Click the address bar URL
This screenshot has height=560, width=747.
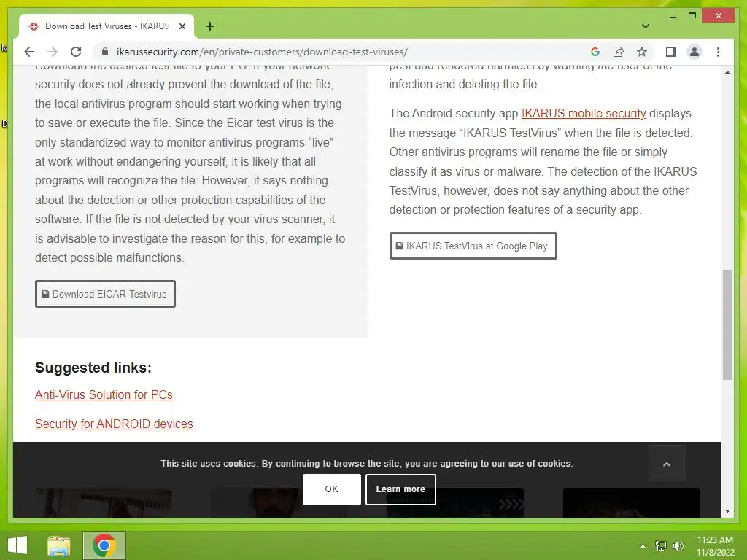point(262,52)
